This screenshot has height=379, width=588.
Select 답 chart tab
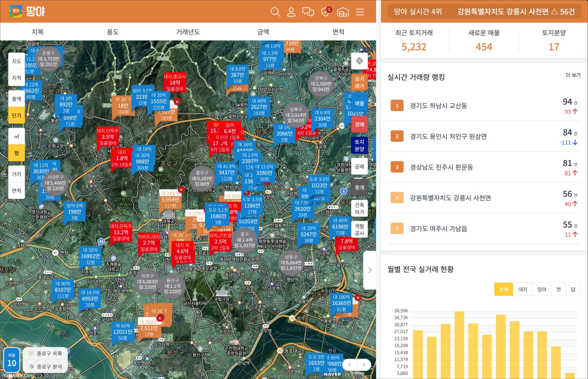573,289
